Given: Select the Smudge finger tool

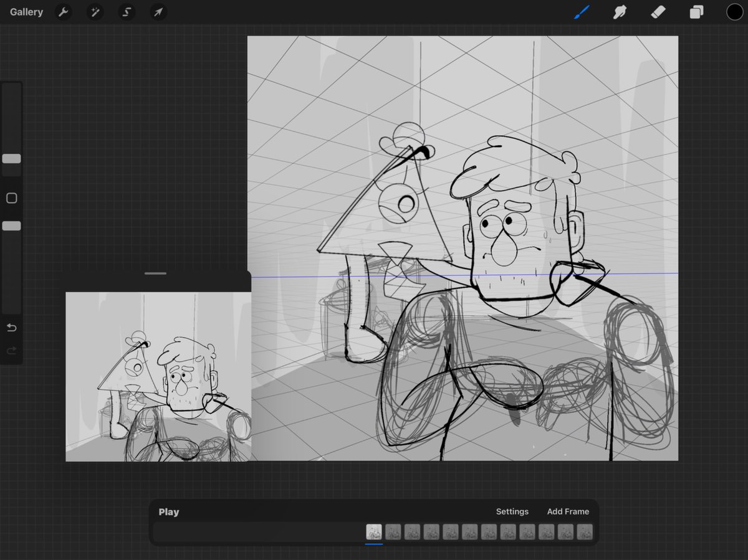Looking at the screenshot, I should (x=620, y=12).
